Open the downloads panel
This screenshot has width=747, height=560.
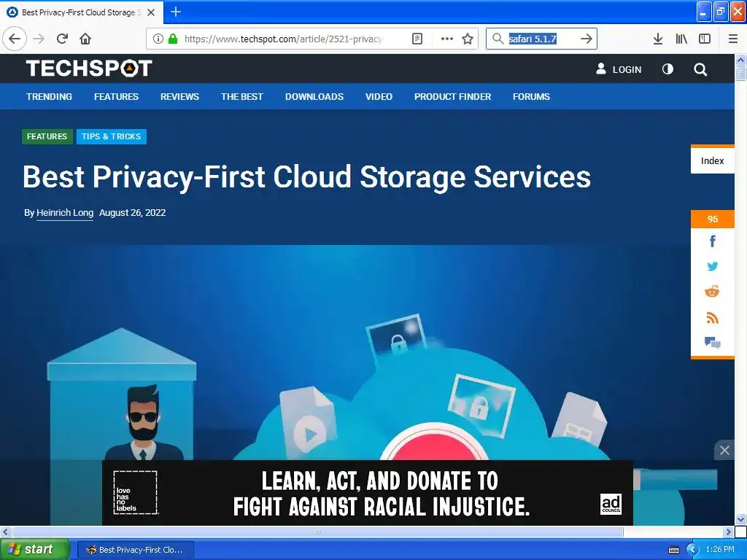658,39
